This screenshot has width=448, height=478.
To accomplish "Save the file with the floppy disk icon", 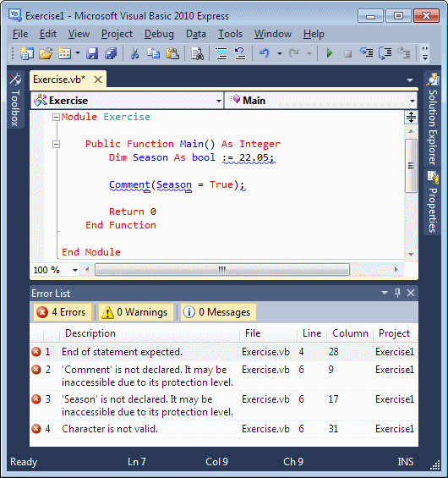I will (92, 53).
